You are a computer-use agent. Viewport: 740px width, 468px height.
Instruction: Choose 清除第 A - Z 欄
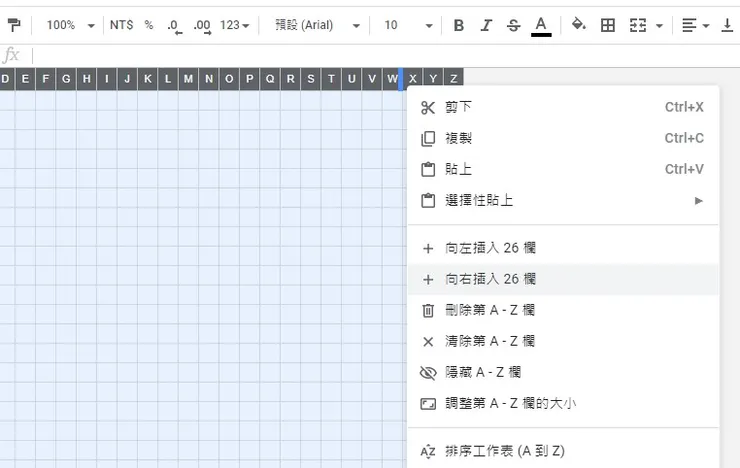(x=563, y=342)
